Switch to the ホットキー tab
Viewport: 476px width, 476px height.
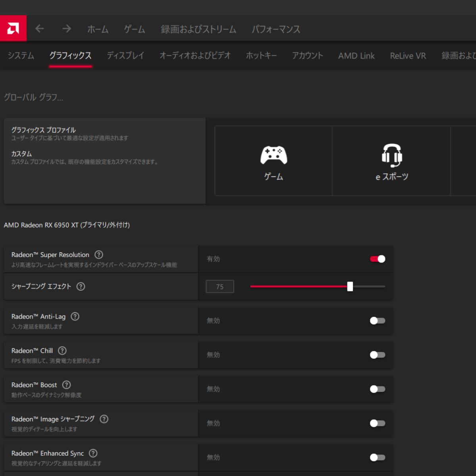click(x=261, y=56)
